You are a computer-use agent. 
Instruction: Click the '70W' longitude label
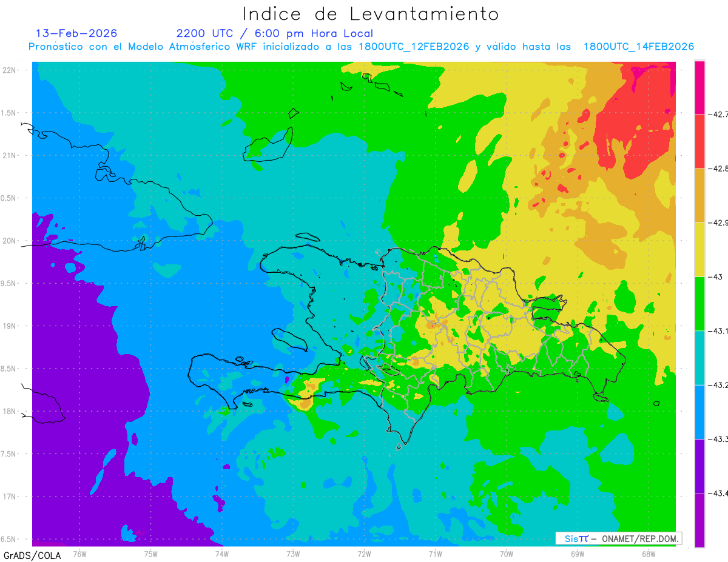click(x=507, y=554)
